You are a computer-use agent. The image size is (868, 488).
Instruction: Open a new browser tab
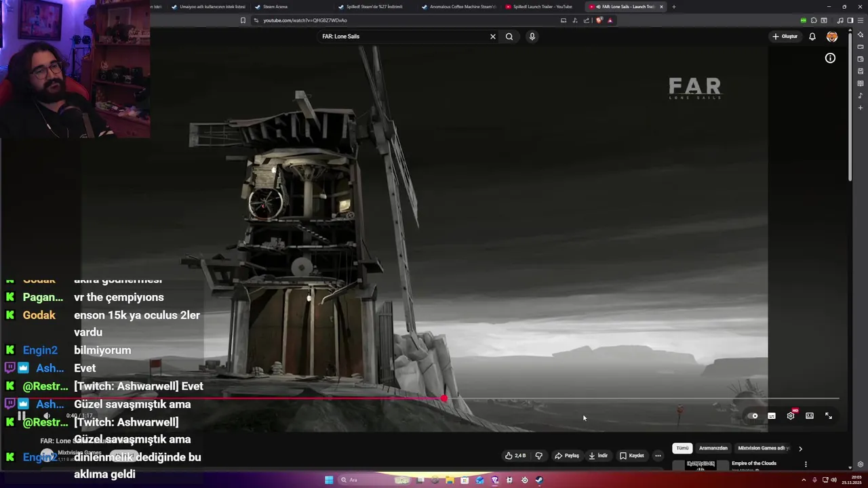click(673, 7)
